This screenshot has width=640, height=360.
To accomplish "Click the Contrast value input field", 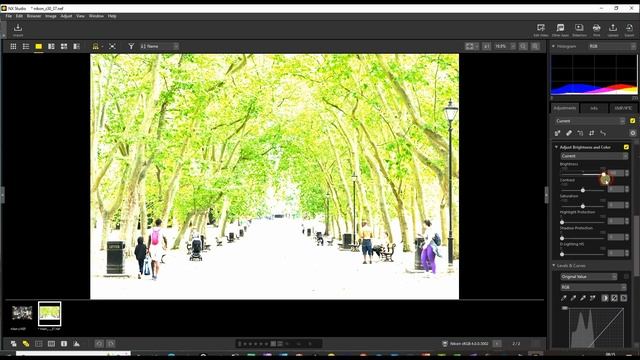I will click(x=616, y=189).
